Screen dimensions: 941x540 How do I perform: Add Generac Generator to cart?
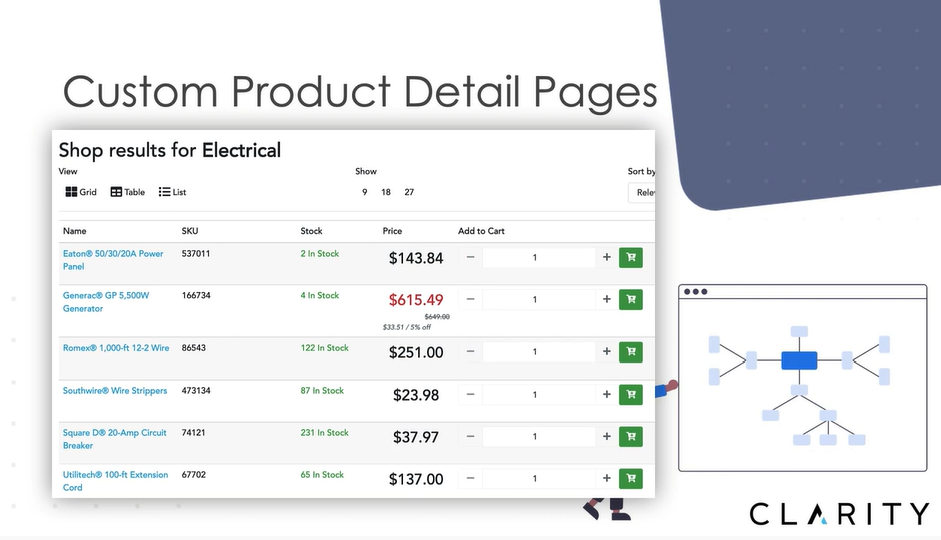[x=631, y=299]
